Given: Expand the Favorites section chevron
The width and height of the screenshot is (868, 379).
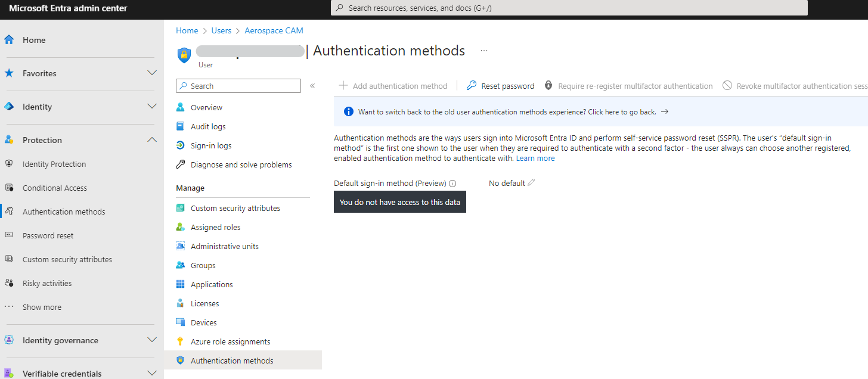Looking at the screenshot, I should click(152, 73).
